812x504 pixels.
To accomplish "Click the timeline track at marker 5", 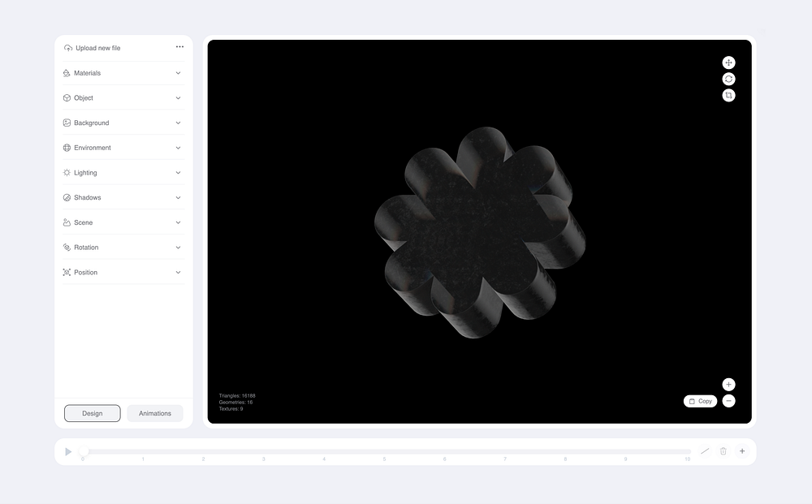I will tap(384, 452).
